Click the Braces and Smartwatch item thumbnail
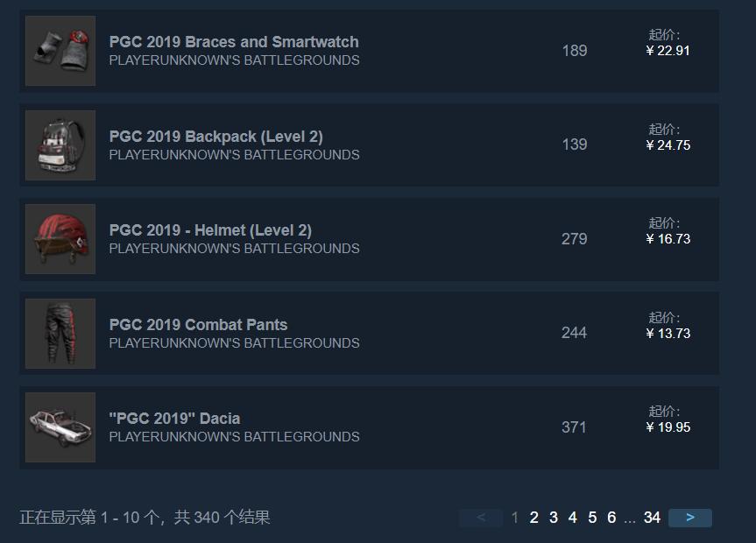The height and width of the screenshot is (543, 756). pyautogui.click(x=60, y=51)
